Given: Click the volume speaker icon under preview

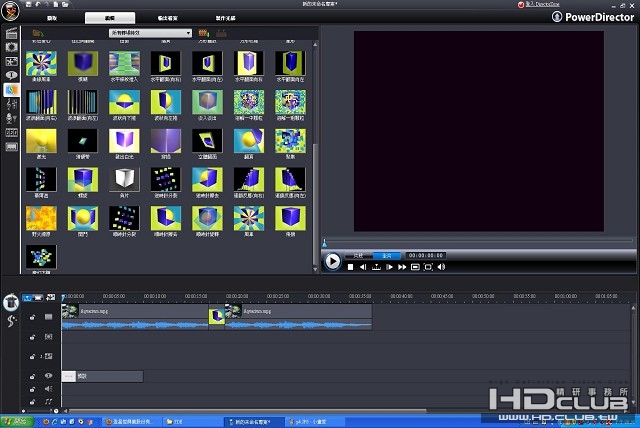Looking at the screenshot, I should 441,267.
